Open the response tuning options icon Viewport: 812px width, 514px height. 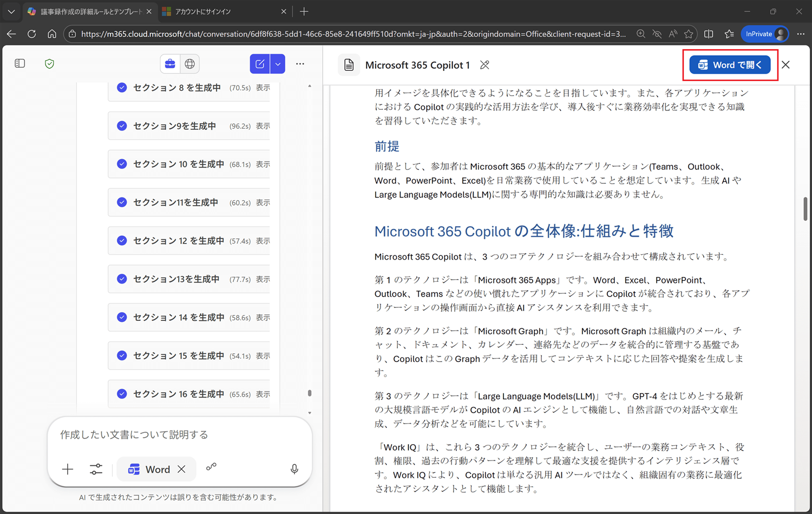tap(96, 469)
